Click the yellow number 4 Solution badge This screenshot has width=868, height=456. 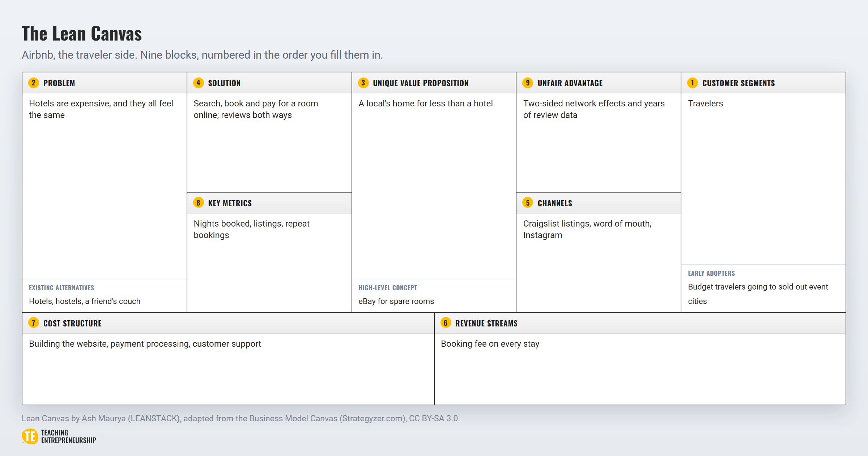[x=198, y=83]
